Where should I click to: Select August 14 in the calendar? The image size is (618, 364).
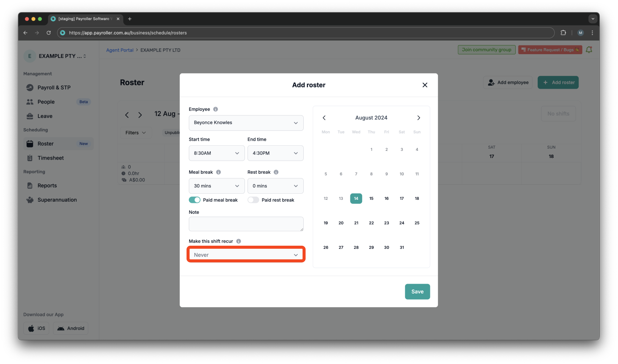[356, 198]
